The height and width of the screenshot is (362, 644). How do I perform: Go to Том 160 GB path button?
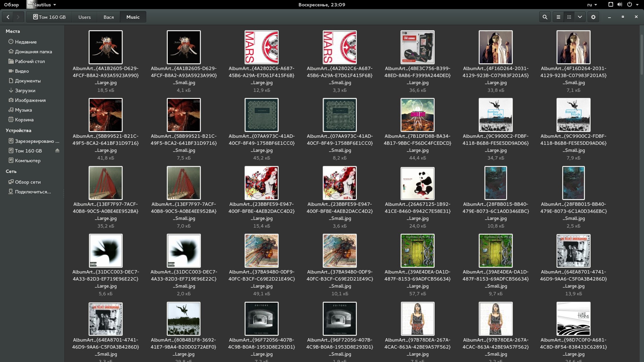point(49,17)
